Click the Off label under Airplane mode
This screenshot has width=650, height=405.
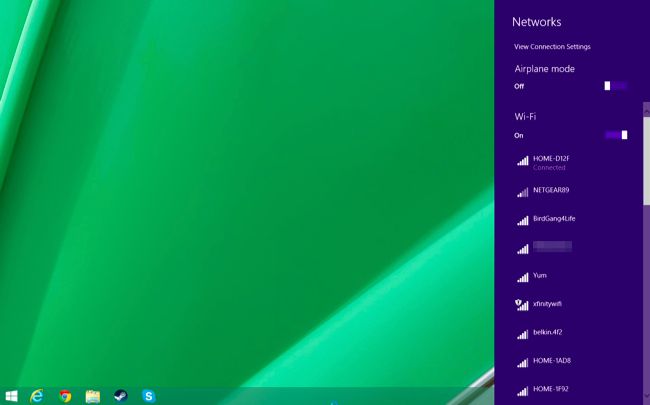click(519, 86)
